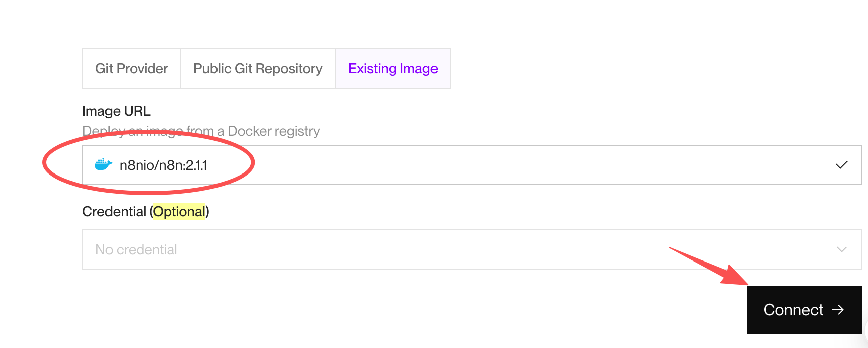Click empty middle area of Image URL field

[502, 165]
